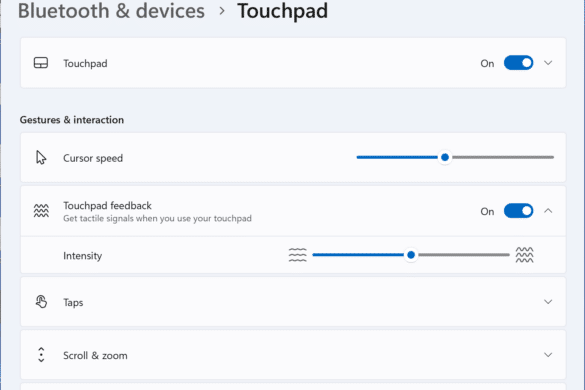The height and width of the screenshot is (390, 585).
Task: Expand the Scroll & zoom chevron
Action: (x=548, y=355)
